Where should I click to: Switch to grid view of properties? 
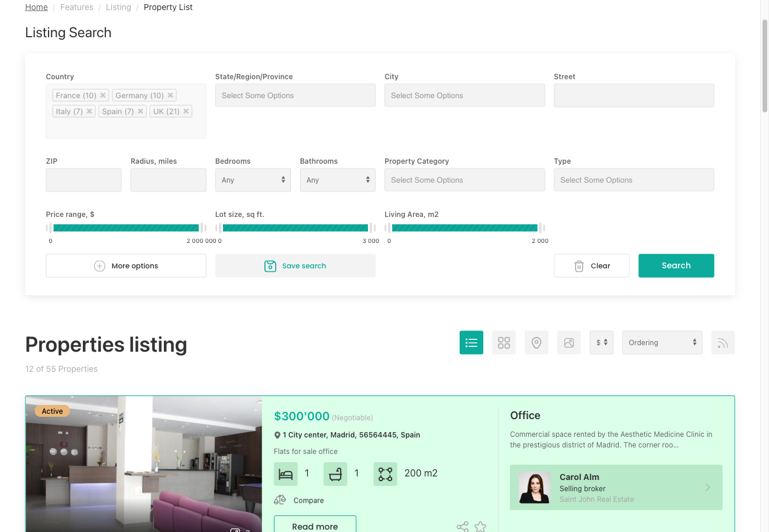pyautogui.click(x=503, y=342)
